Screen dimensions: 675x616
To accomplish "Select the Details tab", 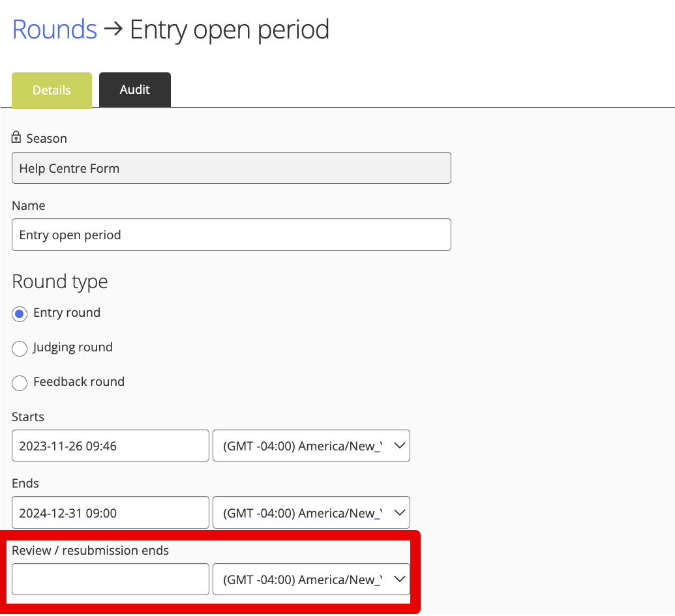I will point(52,89).
